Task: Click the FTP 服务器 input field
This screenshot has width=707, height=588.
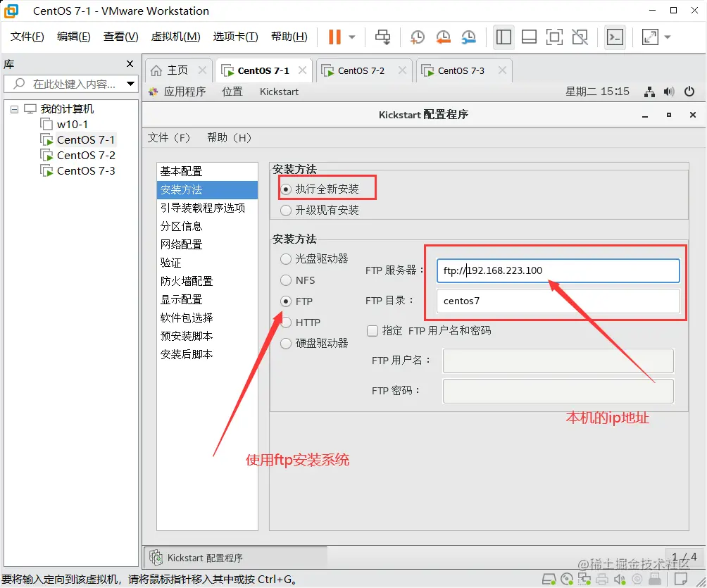Action: 558,270
